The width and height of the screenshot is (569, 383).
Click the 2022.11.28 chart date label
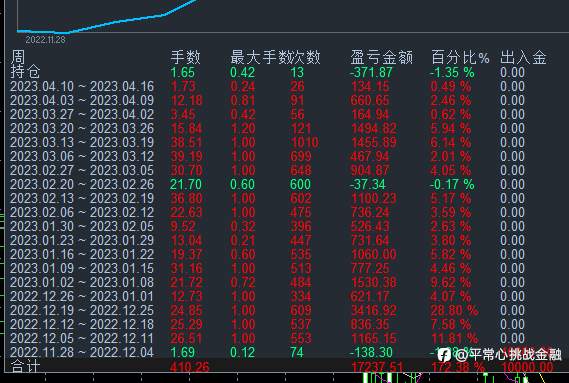point(45,40)
